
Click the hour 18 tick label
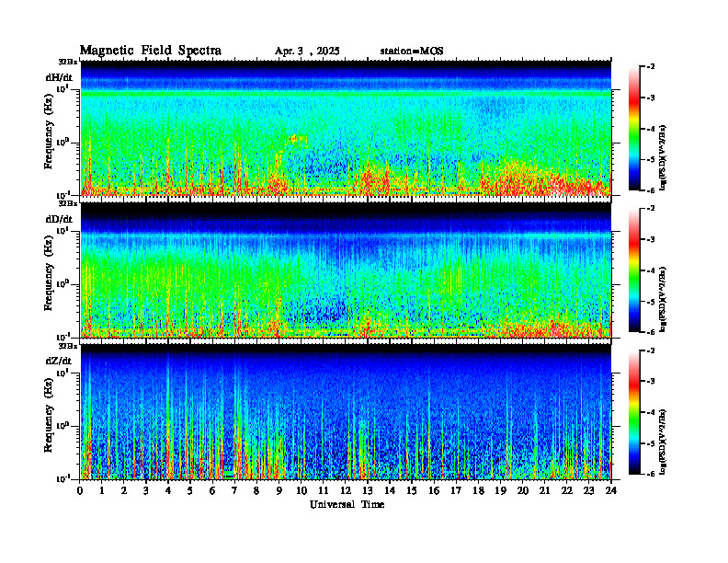coord(478,491)
